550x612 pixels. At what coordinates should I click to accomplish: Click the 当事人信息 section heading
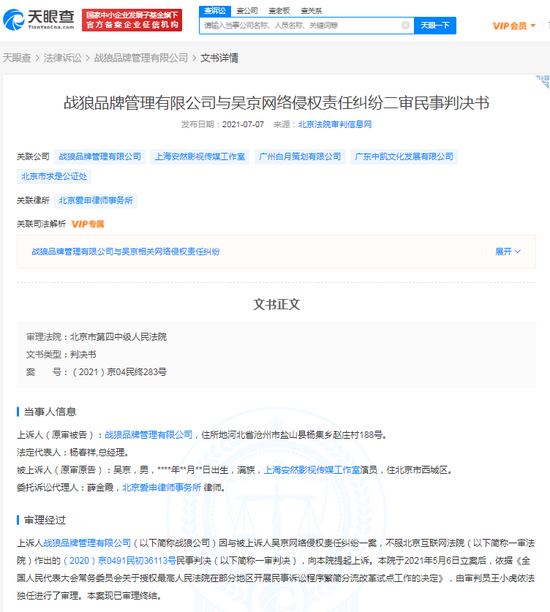pyautogui.click(x=50, y=412)
